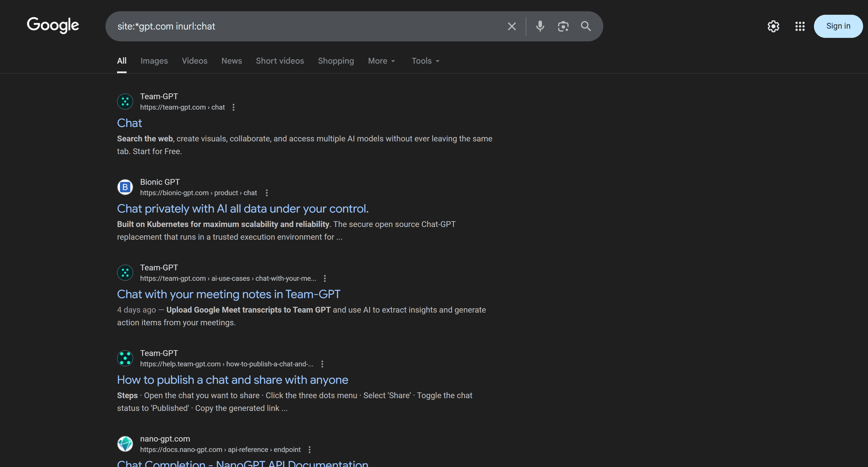The image size is (868, 467).
Task: Open three-dot menu on Team-GPT Chat result
Action: pyautogui.click(x=233, y=107)
